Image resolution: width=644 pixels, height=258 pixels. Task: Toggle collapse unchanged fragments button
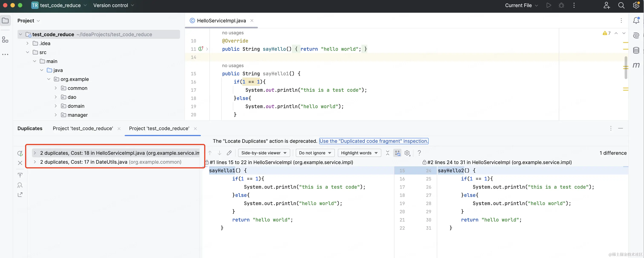[x=388, y=153]
